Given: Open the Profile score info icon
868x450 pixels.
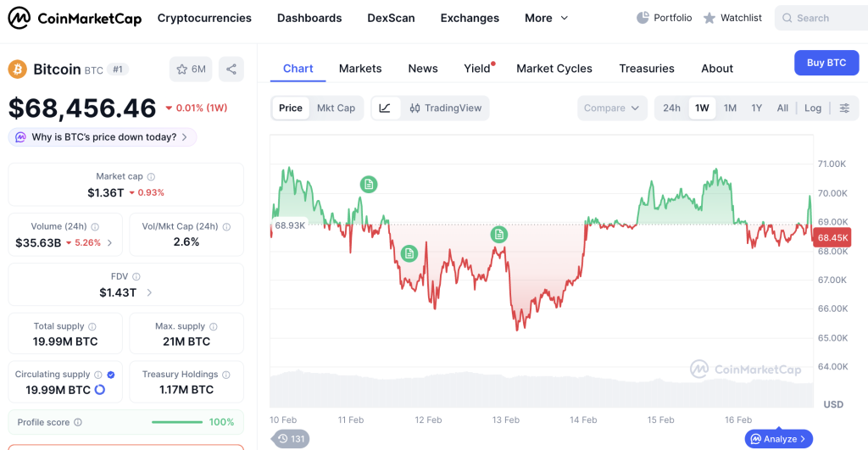Looking at the screenshot, I should click(78, 422).
